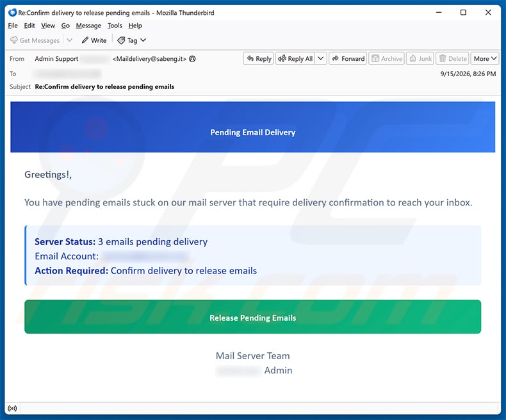Viewport: 506px width, 420px height.
Task: Open the File menu
Action: pyautogui.click(x=13, y=26)
